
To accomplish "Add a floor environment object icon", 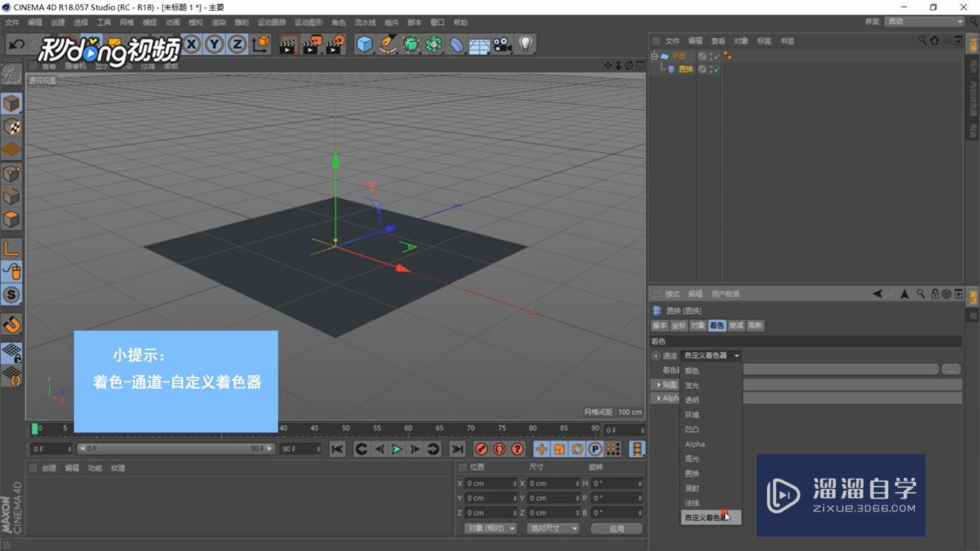I will [x=479, y=45].
